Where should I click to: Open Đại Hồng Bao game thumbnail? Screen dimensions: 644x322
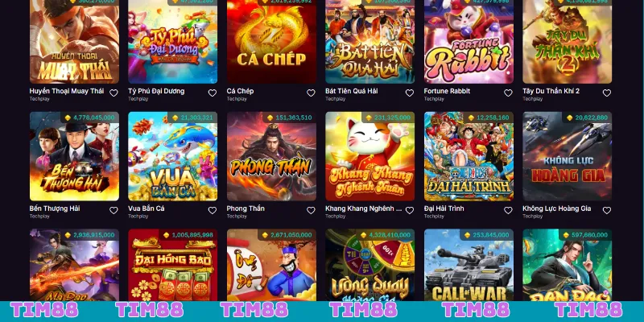coord(173,265)
